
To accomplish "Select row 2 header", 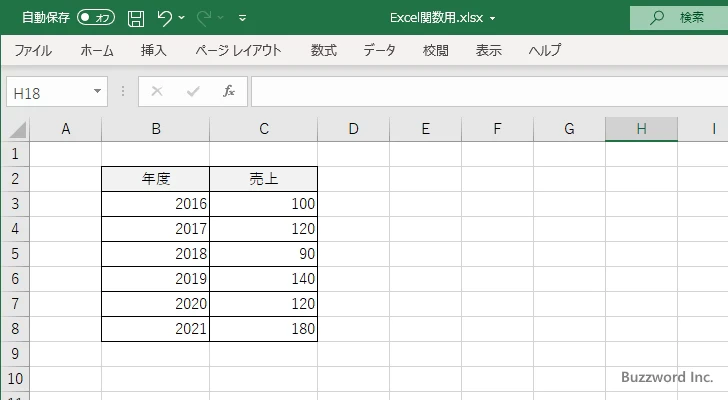I will [15, 179].
